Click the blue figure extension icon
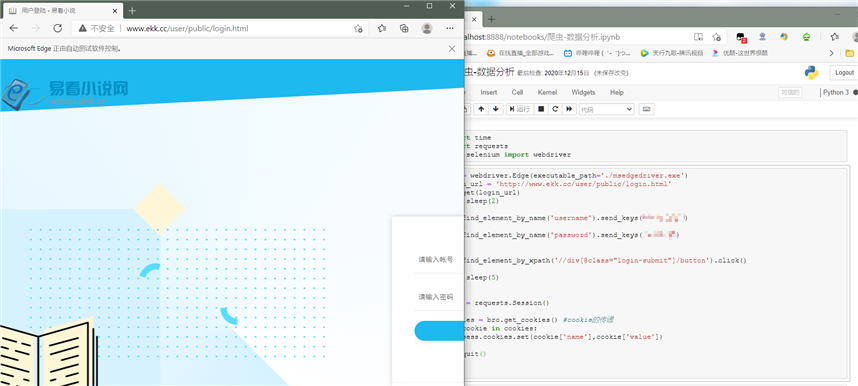 point(762,37)
